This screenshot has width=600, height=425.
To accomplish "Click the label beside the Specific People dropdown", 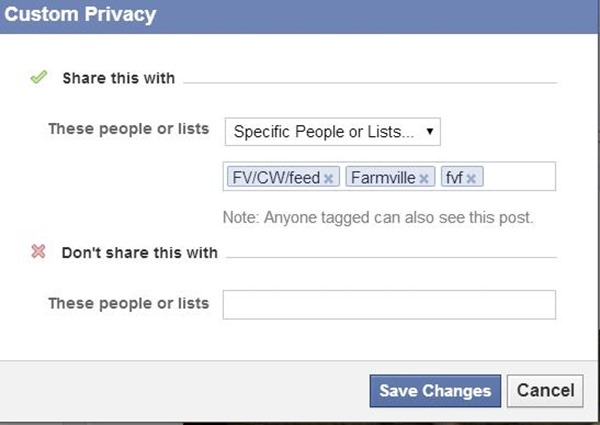I will pyautogui.click(x=129, y=129).
